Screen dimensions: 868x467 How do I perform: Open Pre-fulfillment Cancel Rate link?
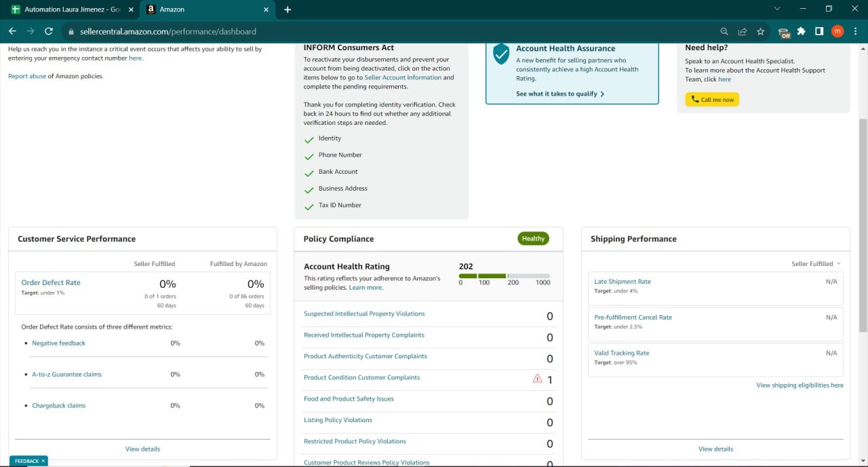[x=633, y=318]
